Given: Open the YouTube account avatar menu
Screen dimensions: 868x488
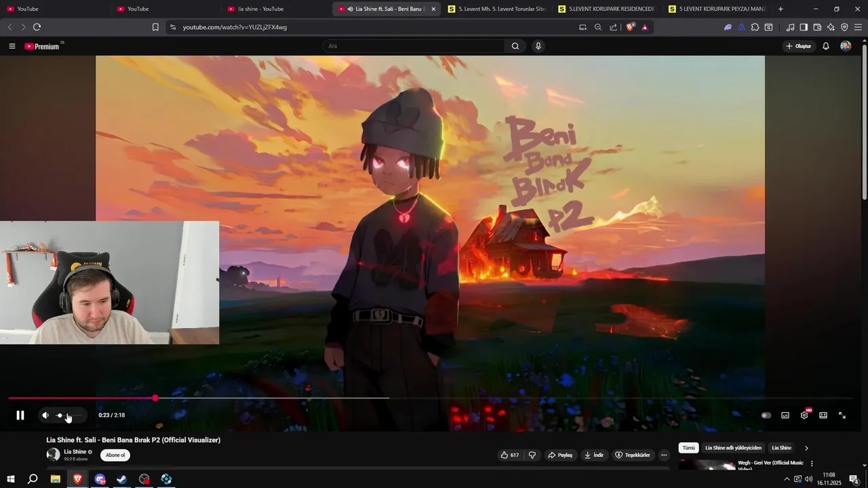Looking at the screenshot, I should (846, 46).
